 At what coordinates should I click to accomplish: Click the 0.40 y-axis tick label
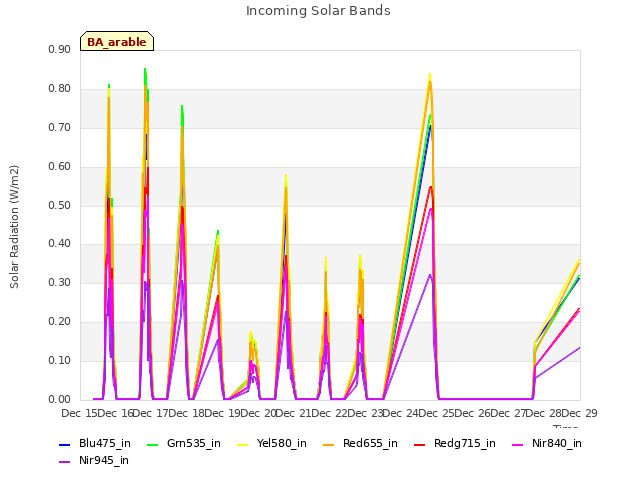tap(60, 244)
